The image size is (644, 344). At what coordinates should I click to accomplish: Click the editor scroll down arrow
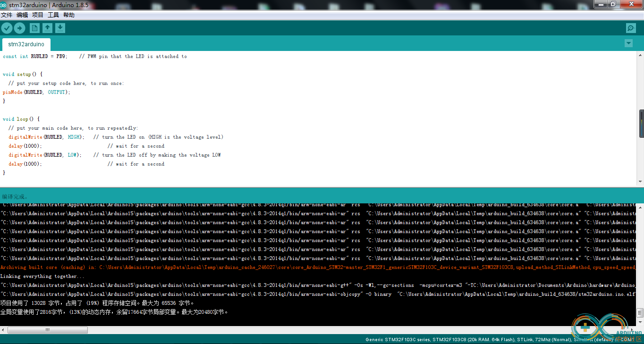[641, 181]
